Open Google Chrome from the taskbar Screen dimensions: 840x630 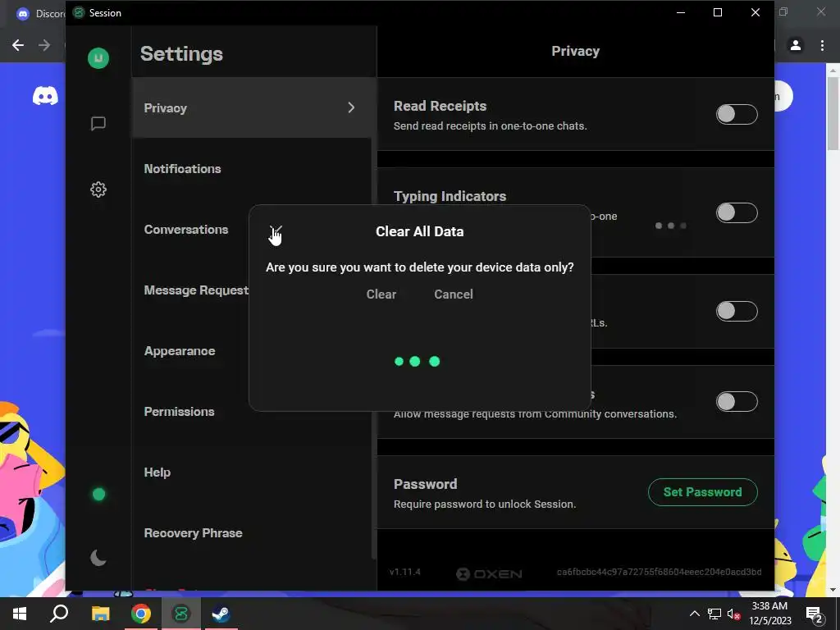(141, 614)
